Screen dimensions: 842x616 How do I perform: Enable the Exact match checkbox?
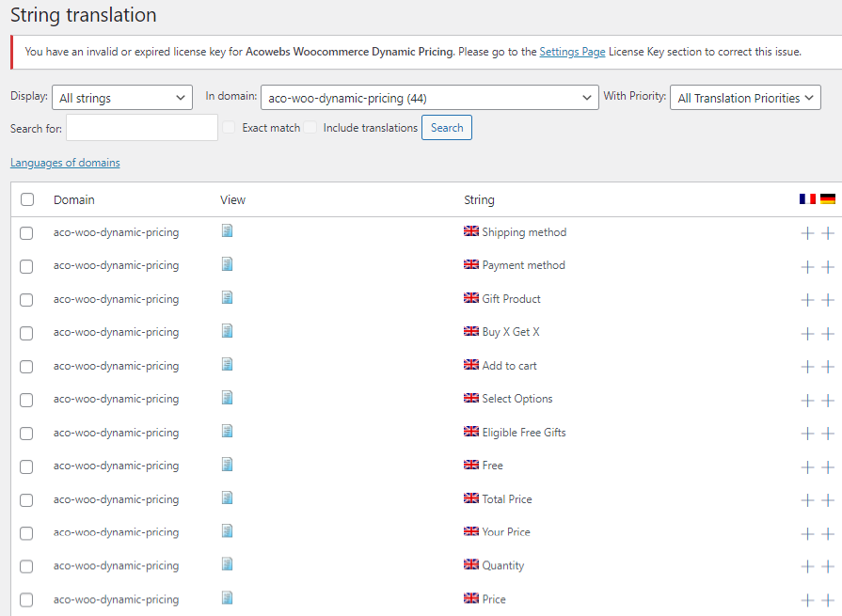[x=229, y=127]
